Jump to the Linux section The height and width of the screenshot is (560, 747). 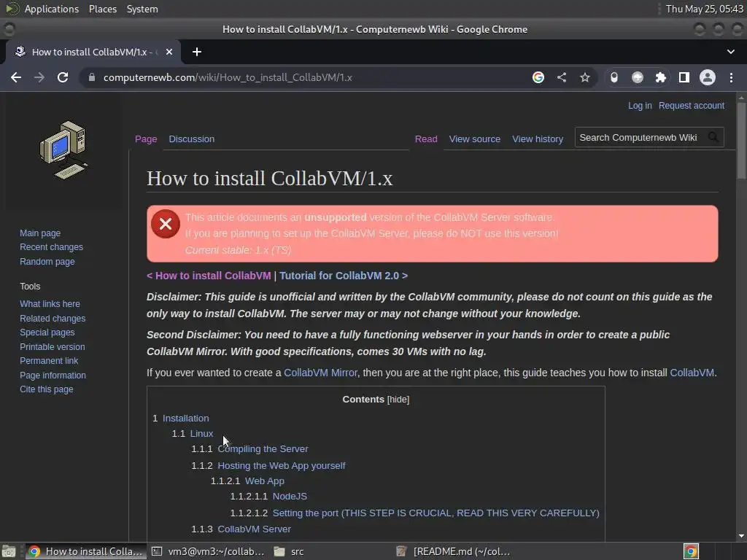(x=201, y=434)
